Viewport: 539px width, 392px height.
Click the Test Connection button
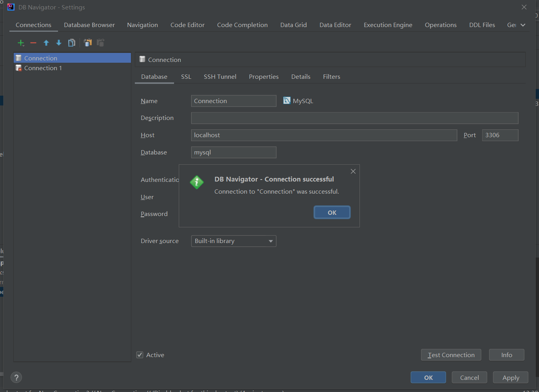[451, 355]
